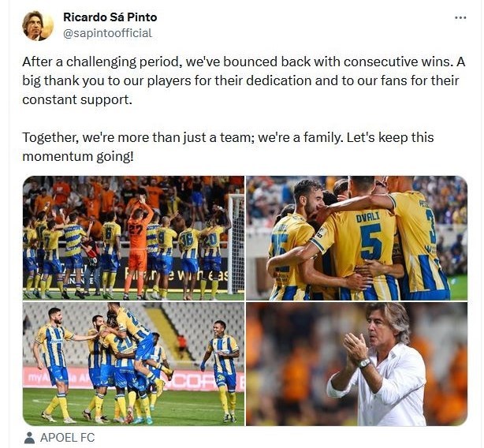The height and width of the screenshot is (448, 484).
Task: Click the person icon beside APOEL FC
Action: 29,438
